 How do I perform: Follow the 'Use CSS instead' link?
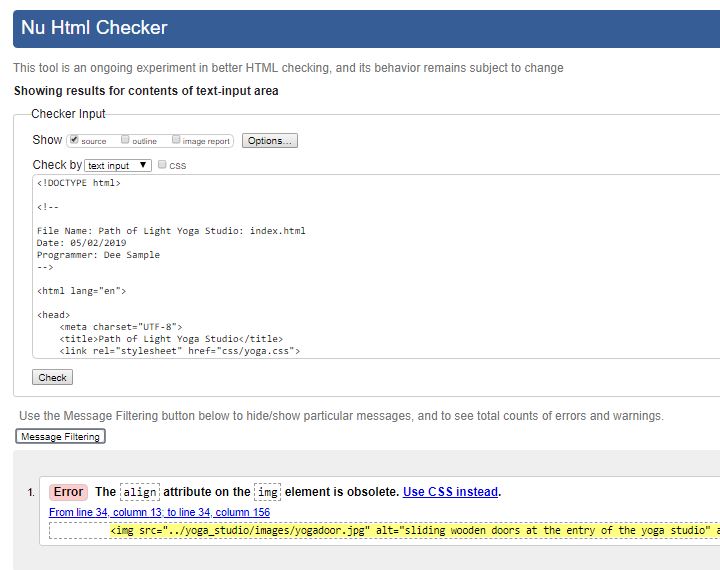coord(450,491)
